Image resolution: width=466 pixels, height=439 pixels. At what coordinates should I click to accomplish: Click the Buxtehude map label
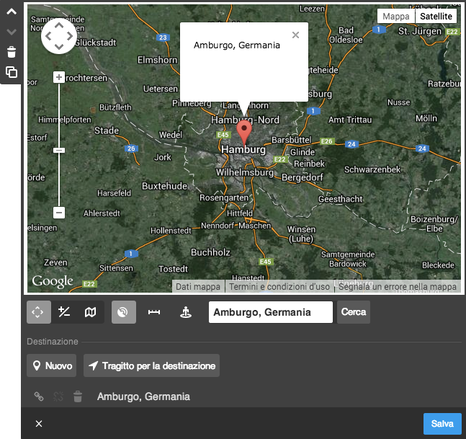coord(165,186)
